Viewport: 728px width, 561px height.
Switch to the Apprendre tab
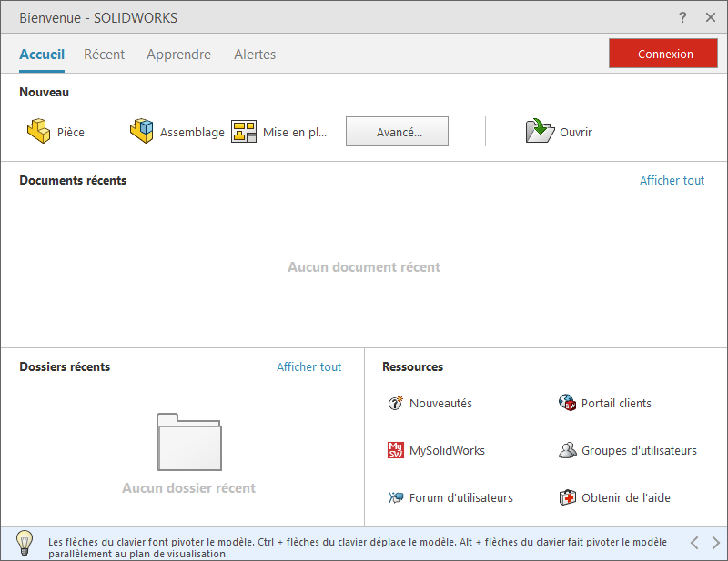tap(178, 55)
